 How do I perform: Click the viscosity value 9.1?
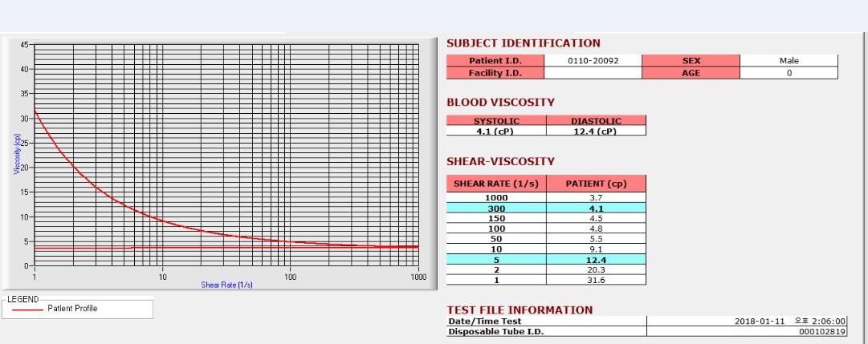(x=596, y=249)
